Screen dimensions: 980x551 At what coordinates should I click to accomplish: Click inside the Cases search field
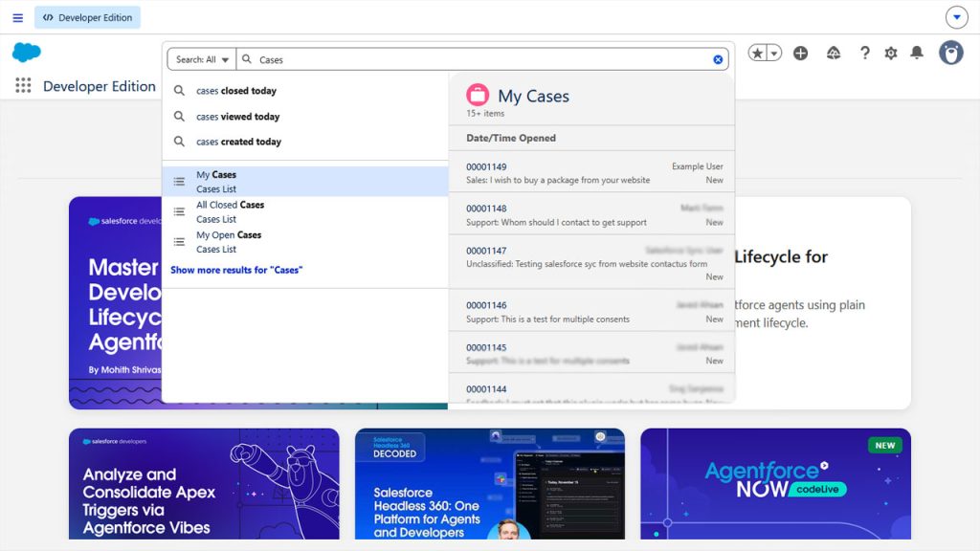pos(481,59)
